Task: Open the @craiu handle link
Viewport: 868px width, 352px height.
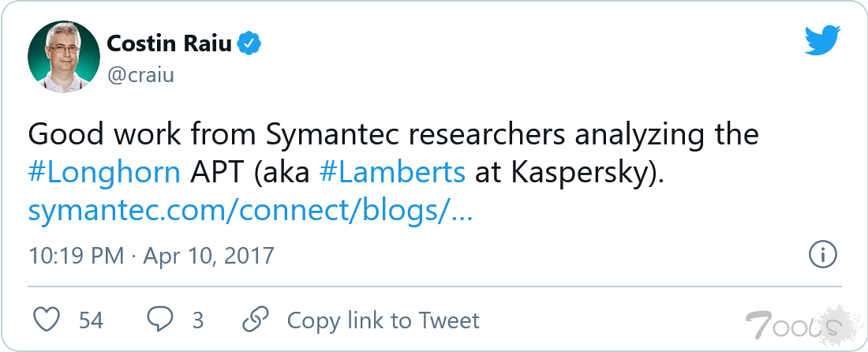Action: click(x=140, y=74)
